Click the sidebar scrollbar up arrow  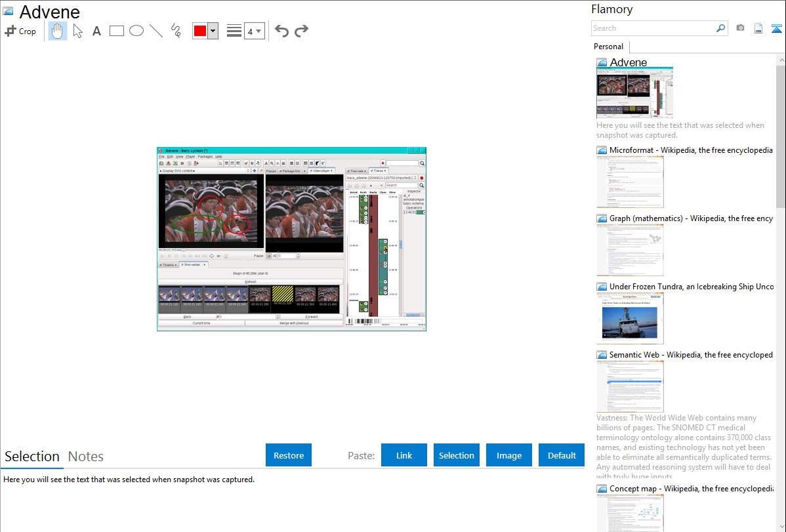pos(781,60)
